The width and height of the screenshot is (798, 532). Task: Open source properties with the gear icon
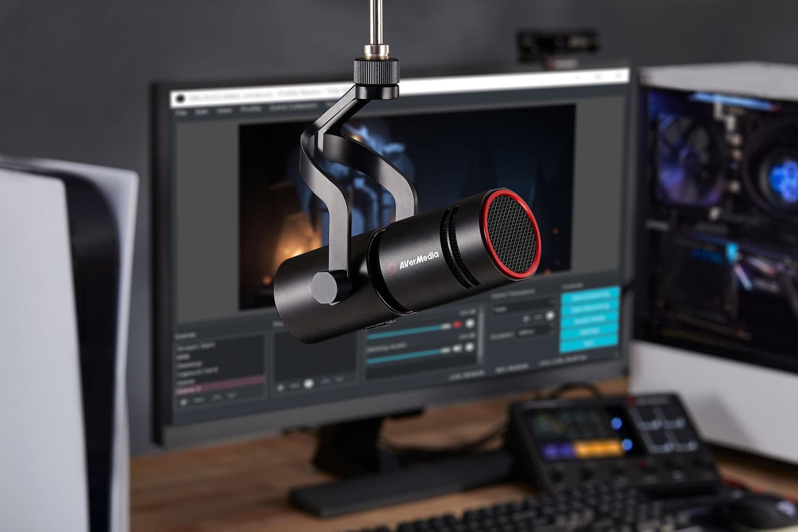(309, 384)
